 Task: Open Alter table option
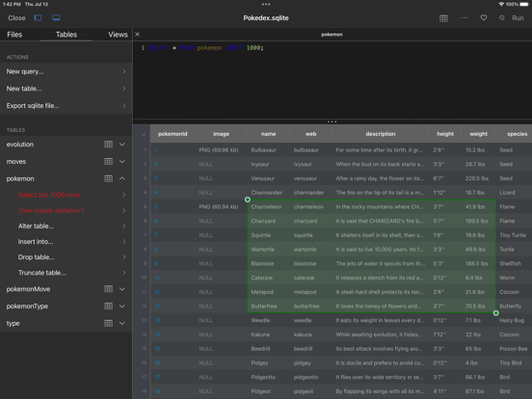pos(66,226)
